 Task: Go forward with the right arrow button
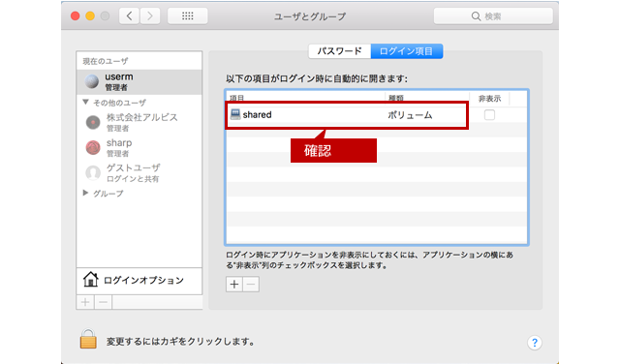pyautogui.click(x=150, y=15)
